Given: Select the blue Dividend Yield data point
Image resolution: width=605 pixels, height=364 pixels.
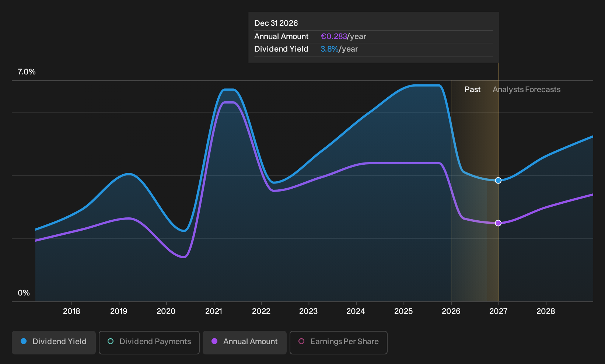Looking at the screenshot, I should pos(498,181).
